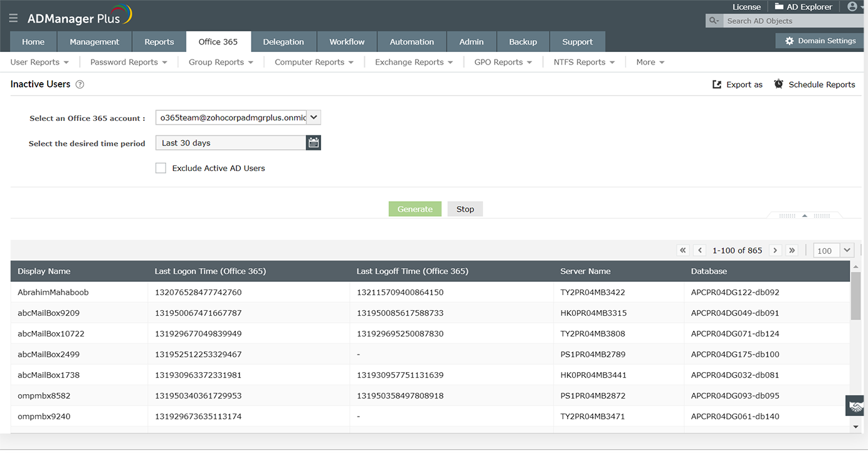Viewport: 868px width, 453px height.
Task: Click the search dropdown magnifier icon
Action: coord(714,21)
